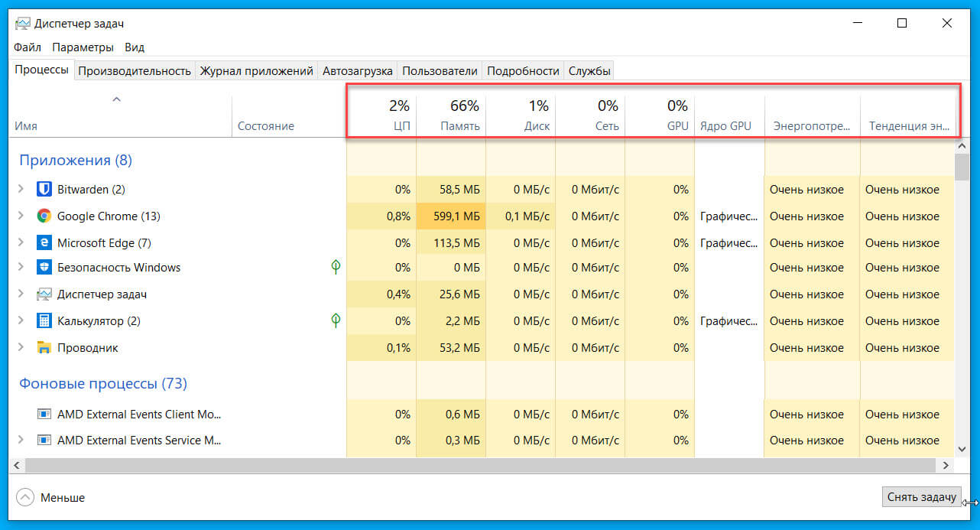Click the Проводник folder icon
The height and width of the screenshot is (530, 980).
tap(44, 347)
